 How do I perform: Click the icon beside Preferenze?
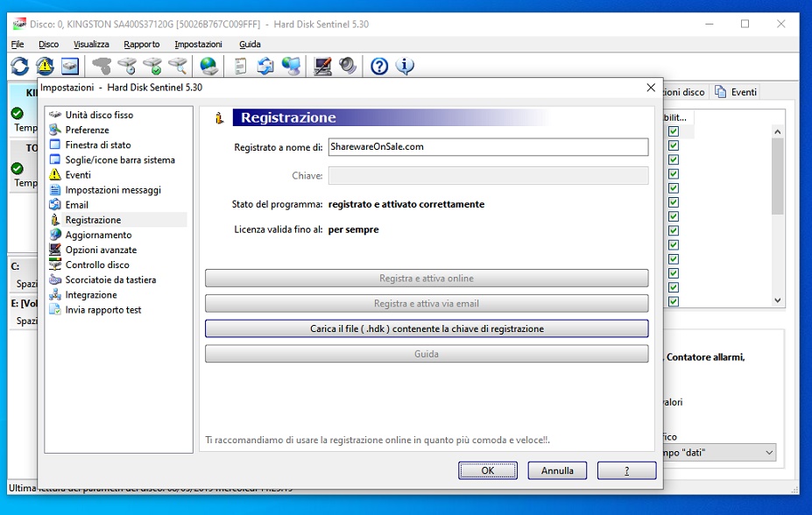point(55,130)
